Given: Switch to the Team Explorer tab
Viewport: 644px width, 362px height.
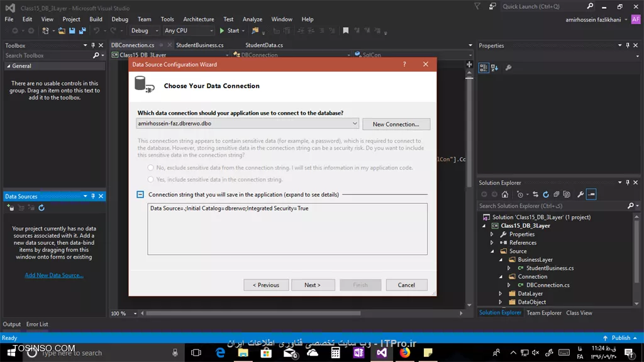Looking at the screenshot, I should tap(544, 313).
